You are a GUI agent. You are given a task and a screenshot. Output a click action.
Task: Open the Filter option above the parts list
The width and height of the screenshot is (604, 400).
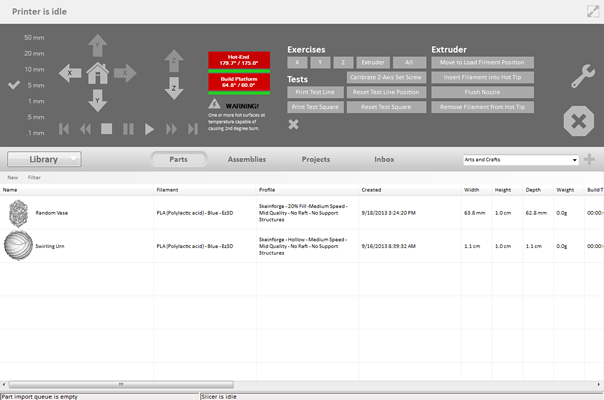pyautogui.click(x=34, y=177)
